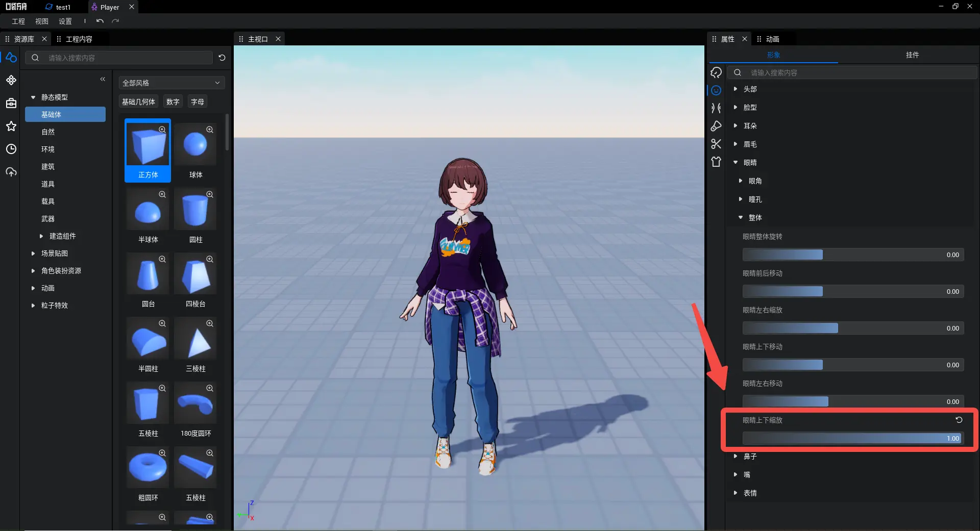The height and width of the screenshot is (531, 980).
Task: Open the favorites star sidebar icon
Action: 11,126
